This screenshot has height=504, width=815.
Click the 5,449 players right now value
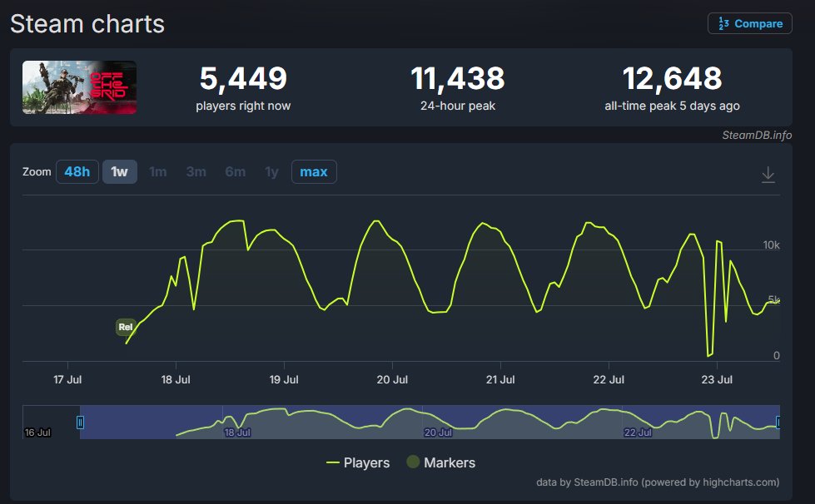[x=243, y=78]
